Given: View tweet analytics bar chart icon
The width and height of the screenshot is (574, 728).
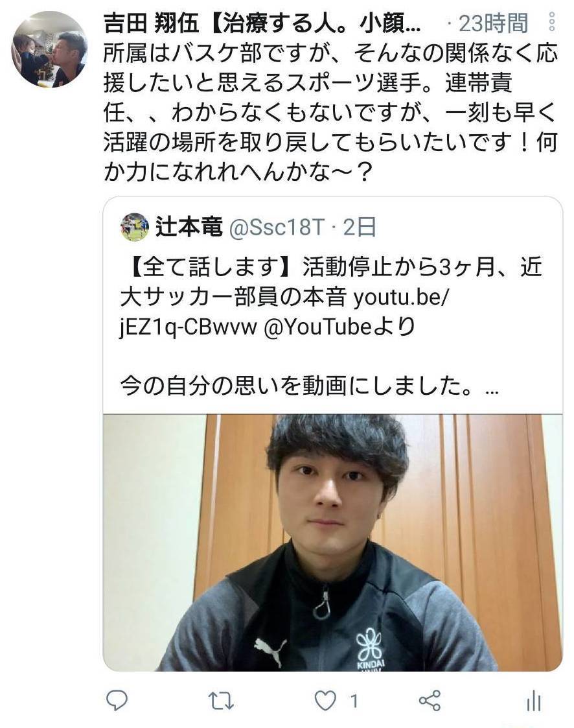Looking at the screenshot, I should tap(534, 701).
